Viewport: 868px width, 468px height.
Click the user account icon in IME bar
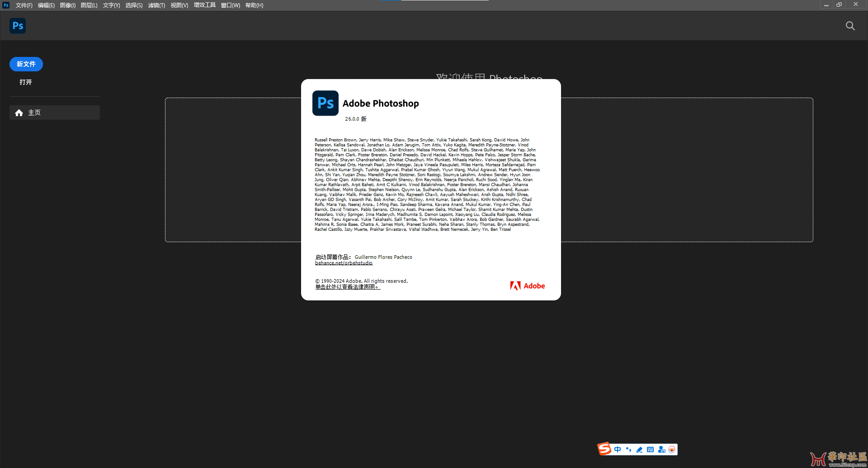(661, 449)
